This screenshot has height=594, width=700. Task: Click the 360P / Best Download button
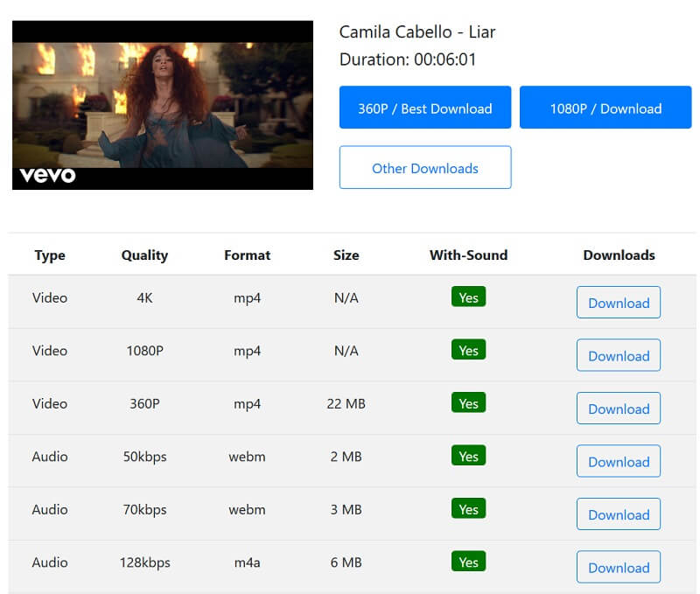click(425, 107)
